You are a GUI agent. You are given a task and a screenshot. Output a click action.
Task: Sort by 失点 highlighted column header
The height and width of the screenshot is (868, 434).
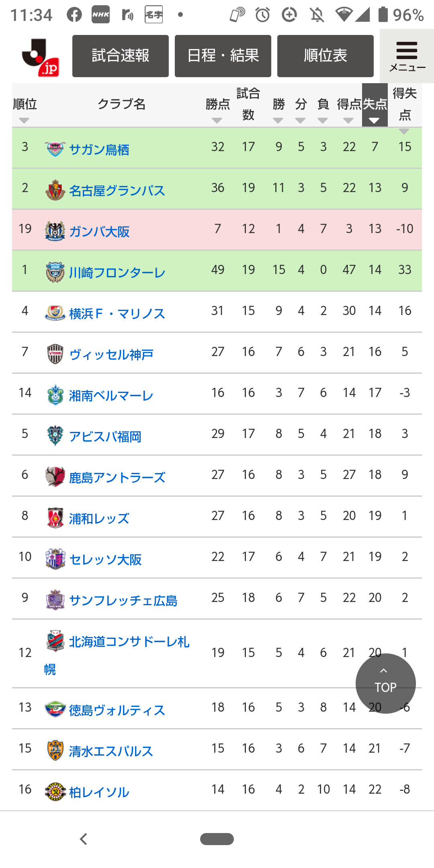click(x=375, y=105)
